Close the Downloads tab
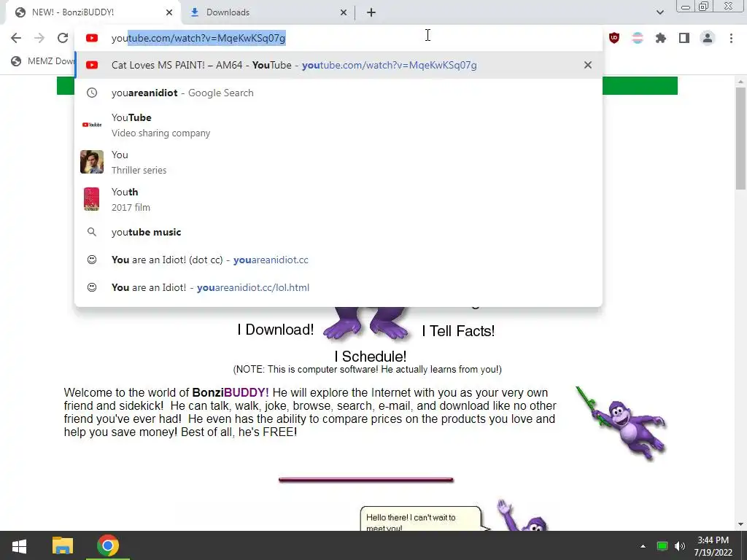The height and width of the screenshot is (560, 747). (344, 12)
